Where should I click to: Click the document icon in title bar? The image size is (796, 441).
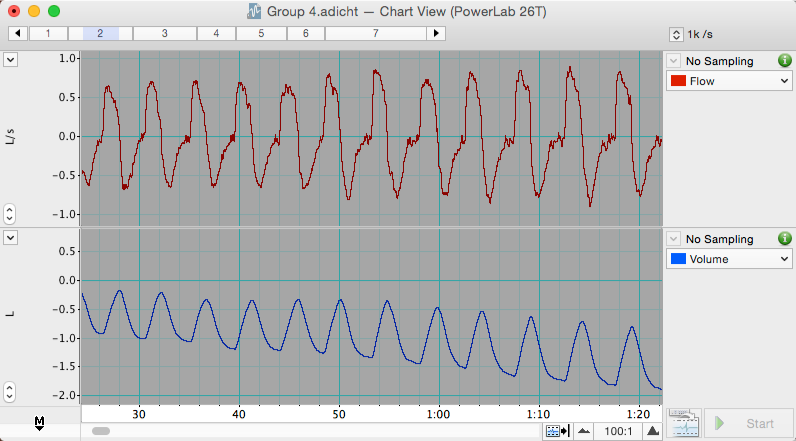coord(254,11)
